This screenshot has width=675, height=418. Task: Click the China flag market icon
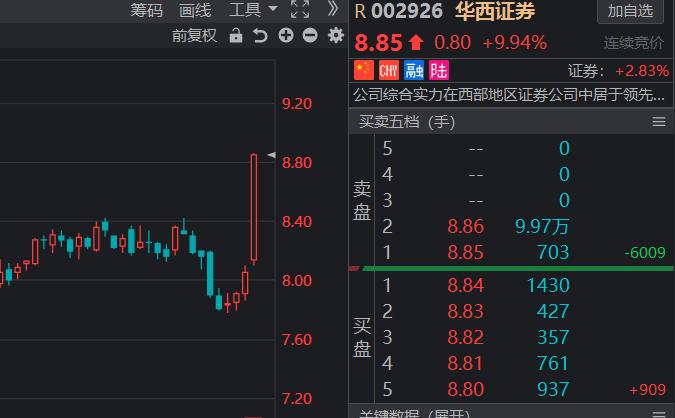[364, 70]
